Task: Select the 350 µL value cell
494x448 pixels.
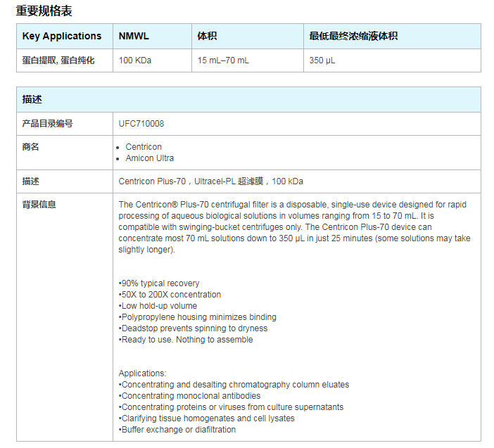Action: coord(322,60)
